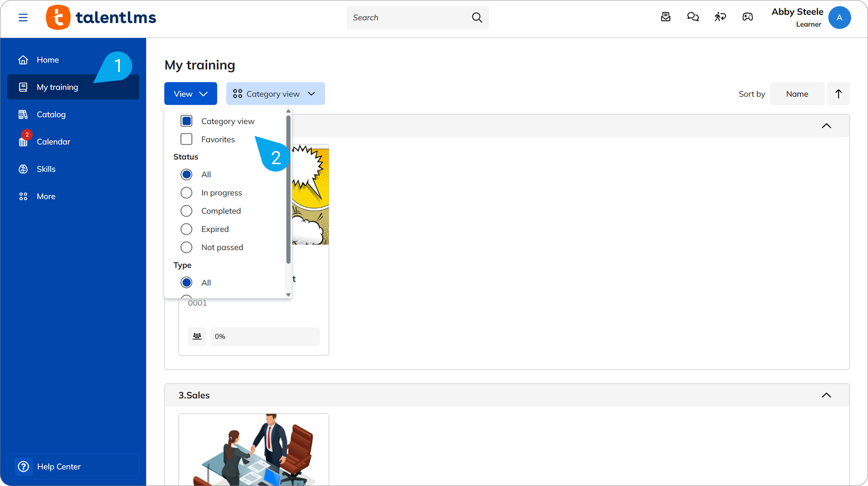868x486 pixels.
Task: Click the hamburger menu icon
Action: point(23,17)
